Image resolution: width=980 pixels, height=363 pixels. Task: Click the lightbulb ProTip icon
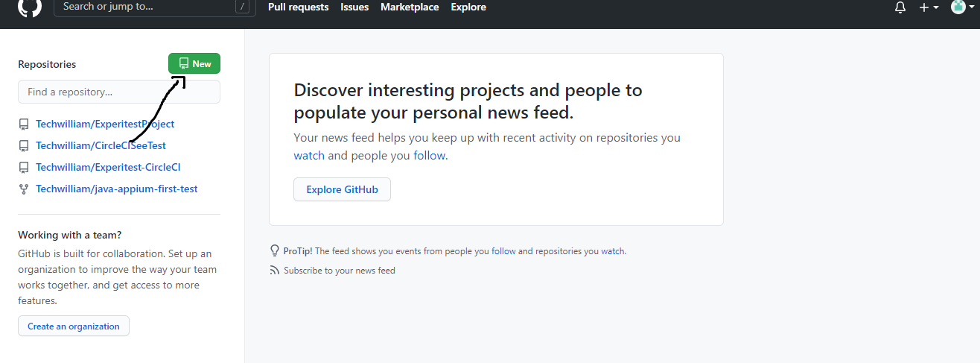pyautogui.click(x=275, y=251)
